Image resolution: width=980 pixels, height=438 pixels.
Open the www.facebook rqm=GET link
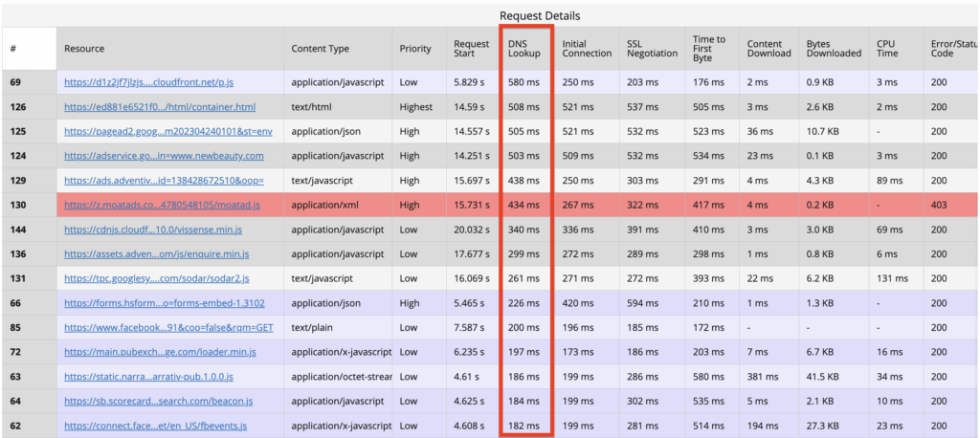click(168, 327)
